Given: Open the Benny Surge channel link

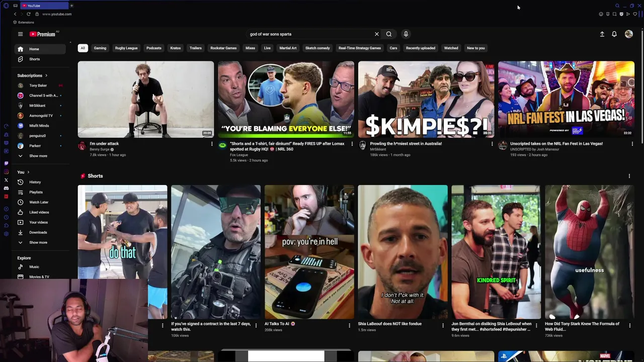Looking at the screenshot, I should coord(100,149).
